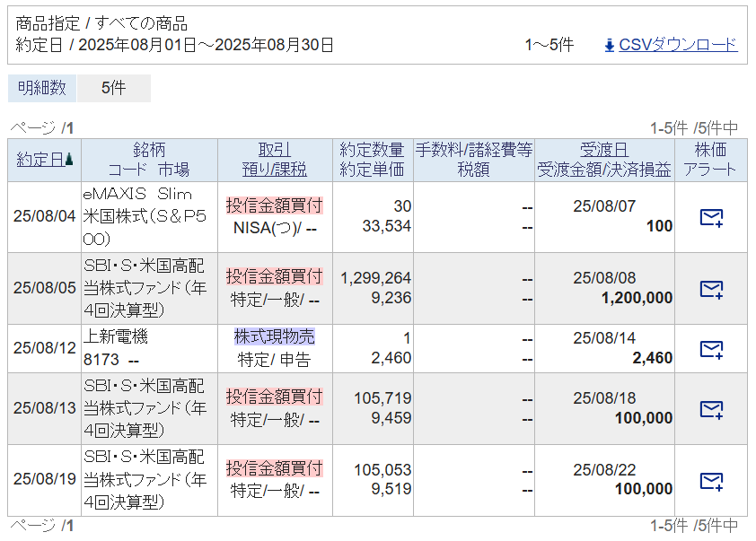This screenshot has width=756, height=541.
Task: Click the 約定日 date range text
Action: point(174,45)
